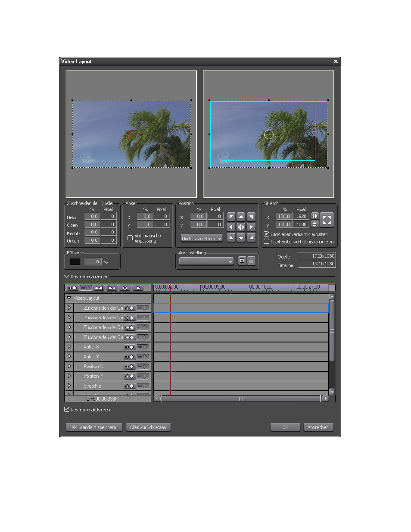Image resolution: width=411 pixels, height=532 pixels.
Task: Remove keyframe on the Stretch x row
Action: (x=143, y=386)
